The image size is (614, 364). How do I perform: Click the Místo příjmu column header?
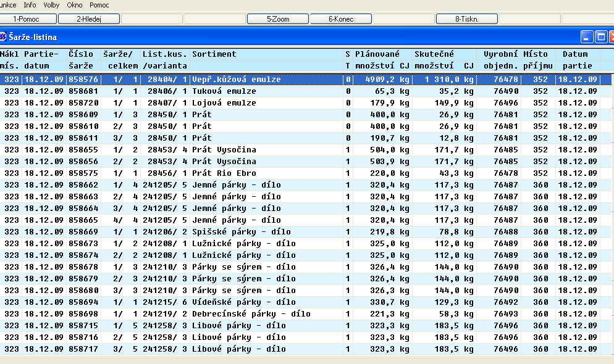[x=538, y=60]
